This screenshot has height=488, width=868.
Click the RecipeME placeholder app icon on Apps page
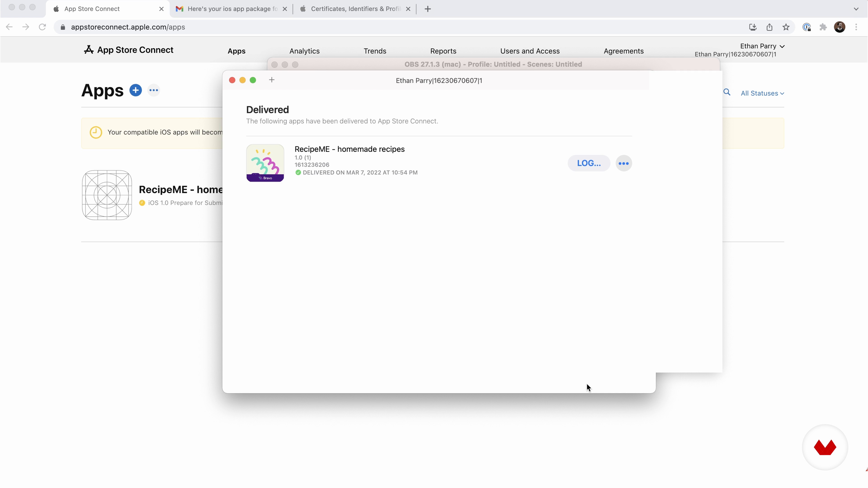click(x=107, y=195)
